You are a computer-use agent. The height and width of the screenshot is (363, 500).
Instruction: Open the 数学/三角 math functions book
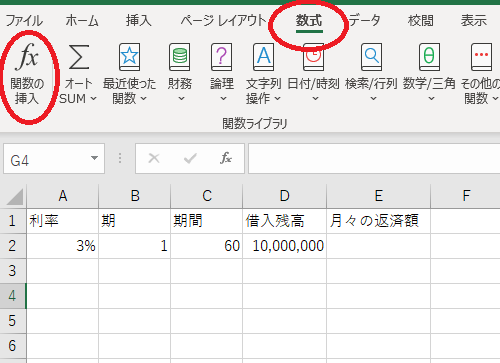pyautogui.click(x=429, y=57)
